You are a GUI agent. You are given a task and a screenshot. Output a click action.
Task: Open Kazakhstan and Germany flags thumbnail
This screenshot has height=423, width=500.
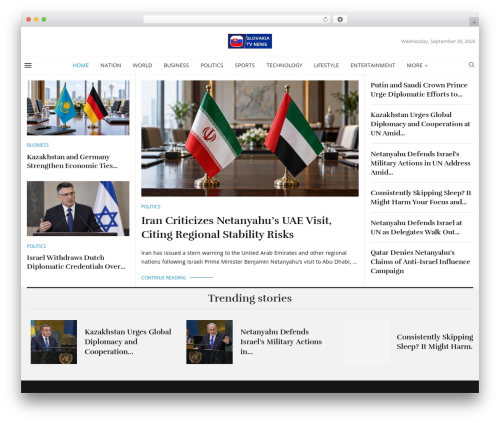click(x=78, y=108)
